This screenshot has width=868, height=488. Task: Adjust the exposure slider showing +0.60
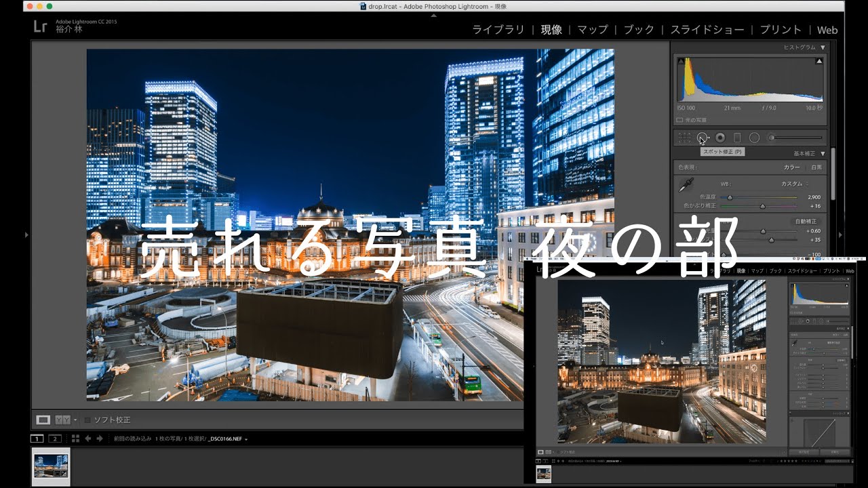click(760, 231)
